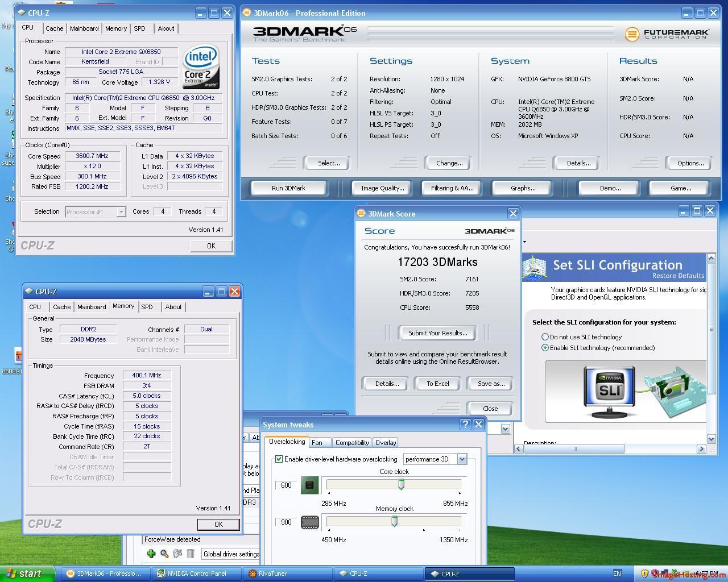Click the Intel Core 2 Extreme logo
The width and height of the screenshot is (728, 582).
[x=201, y=68]
